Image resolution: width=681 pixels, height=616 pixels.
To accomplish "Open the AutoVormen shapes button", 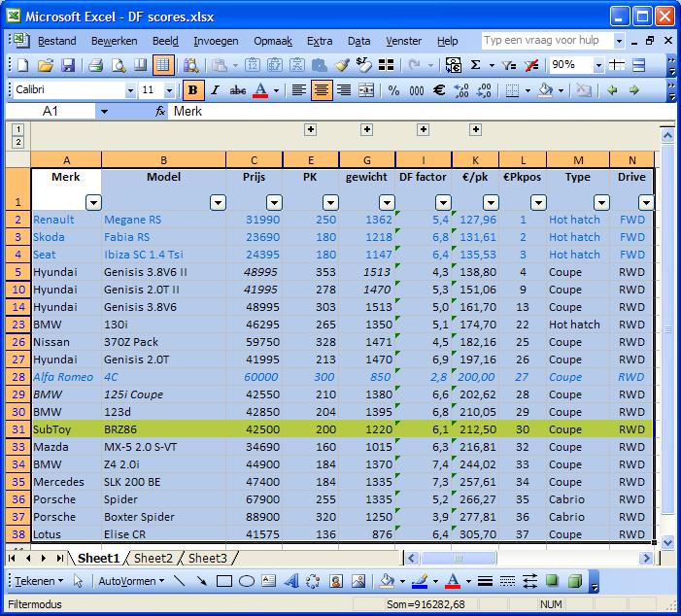I will (131, 581).
